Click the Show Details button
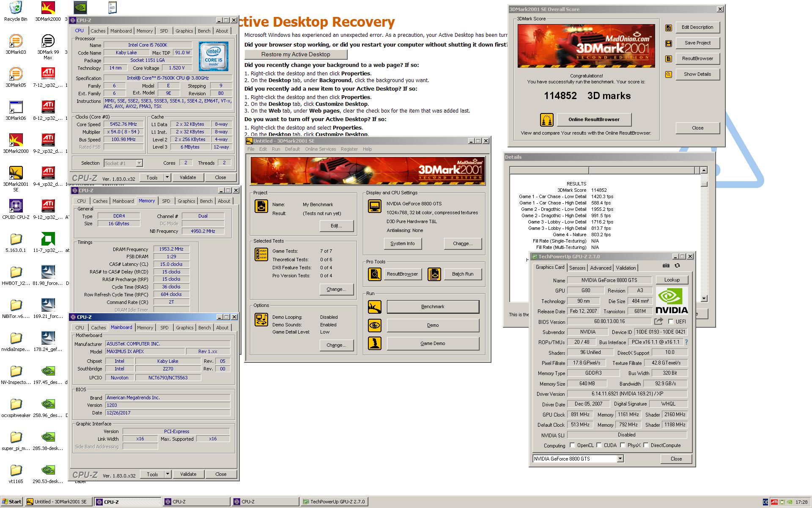Image resolution: width=812 pixels, height=508 pixels. 697,75
